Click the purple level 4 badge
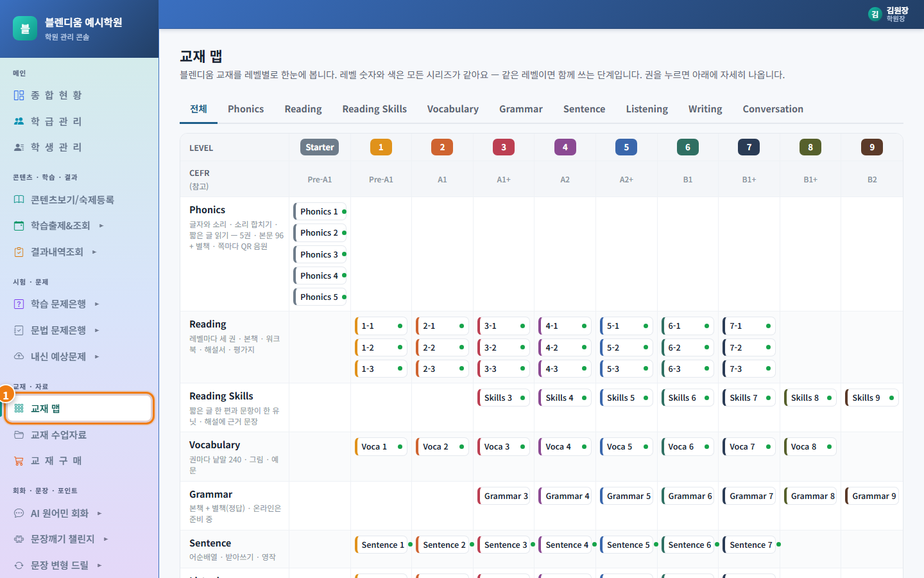The image size is (924, 578). pyautogui.click(x=565, y=147)
